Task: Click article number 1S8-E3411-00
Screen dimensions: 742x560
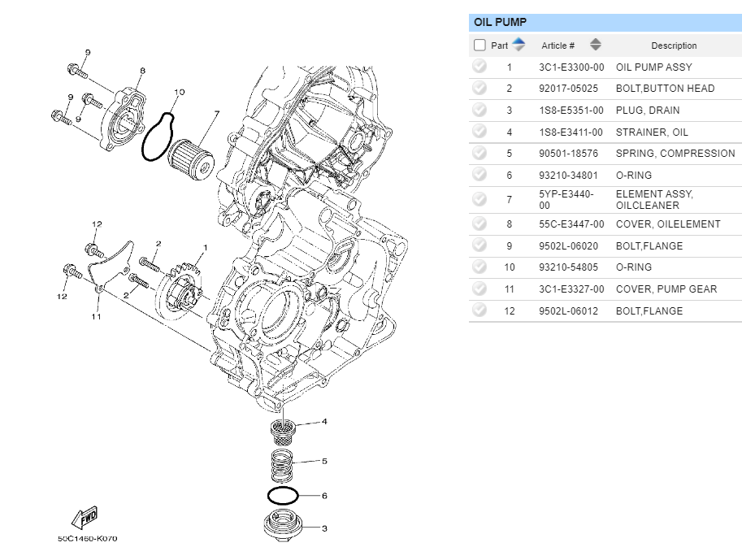Action: (x=571, y=132)
